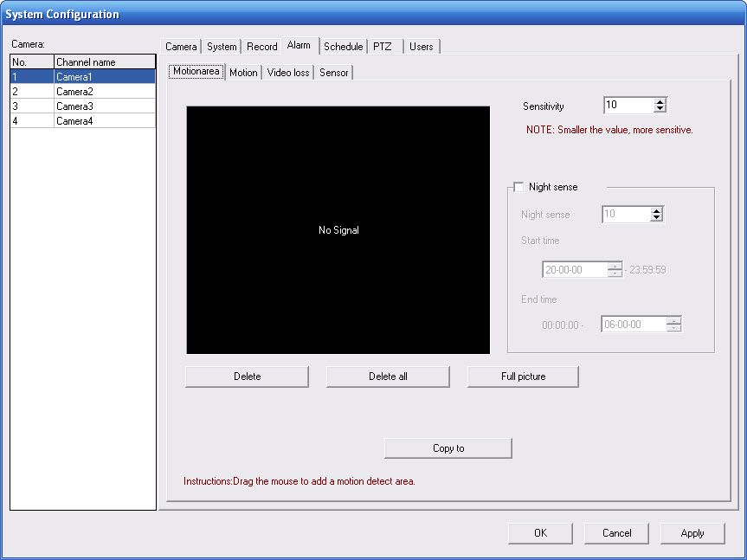Viewport: 747px width, 560px height.
Task: Increase the Sensitivity value with up arrow
Action: [x=660, y=101]
